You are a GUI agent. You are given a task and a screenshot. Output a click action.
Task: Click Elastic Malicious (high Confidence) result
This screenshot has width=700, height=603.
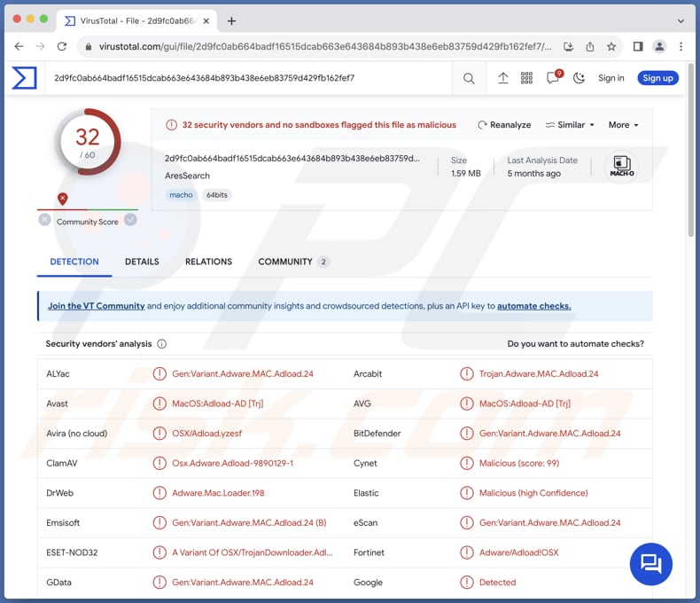(x=533, y=493)
